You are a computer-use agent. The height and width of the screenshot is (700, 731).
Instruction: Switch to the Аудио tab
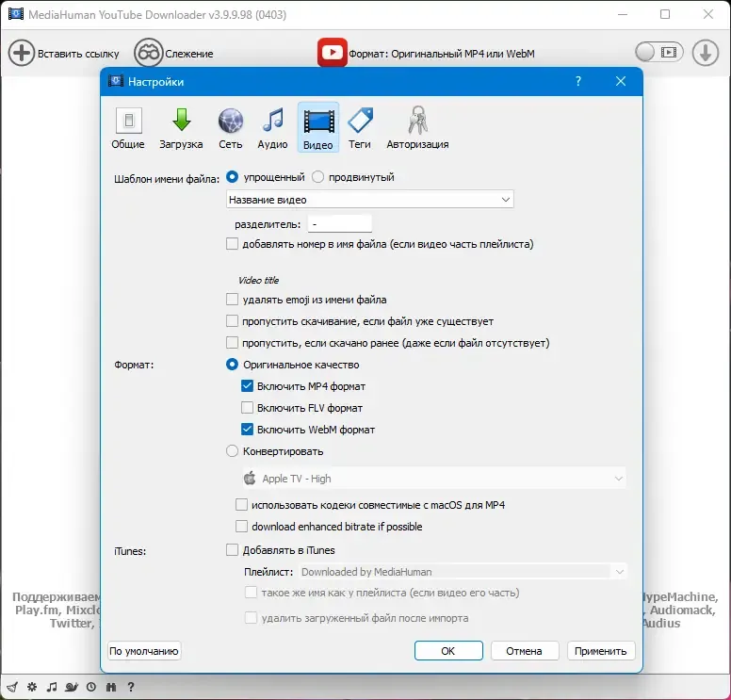point(273,127)
